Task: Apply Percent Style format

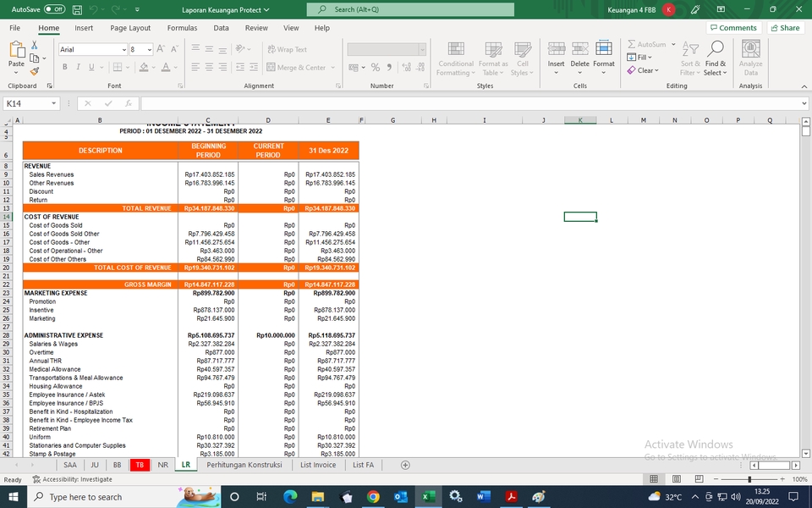Action: point(376,68)
